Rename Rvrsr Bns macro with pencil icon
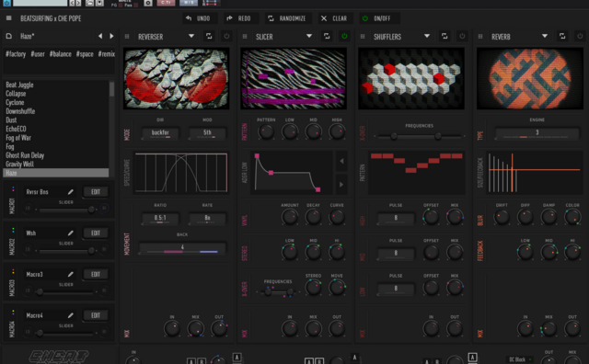The image size is (589, 364). [x=70, y=192]
